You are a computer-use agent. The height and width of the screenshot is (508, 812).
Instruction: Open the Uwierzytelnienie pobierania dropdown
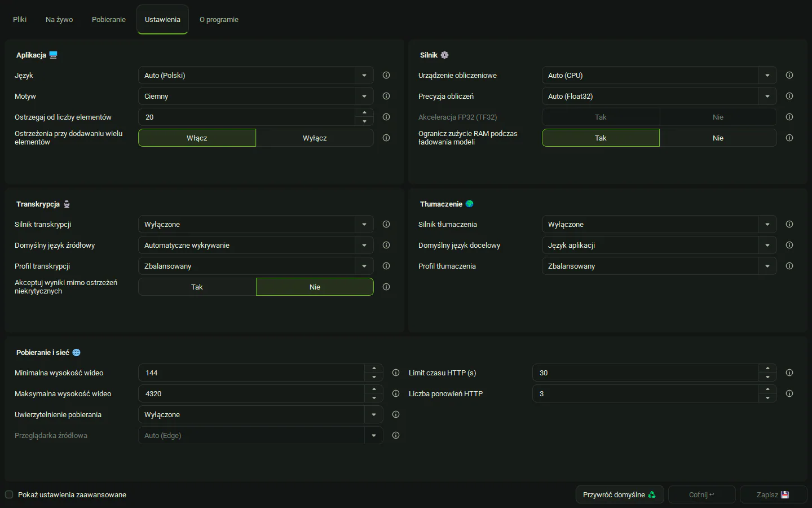pos(261,414)
